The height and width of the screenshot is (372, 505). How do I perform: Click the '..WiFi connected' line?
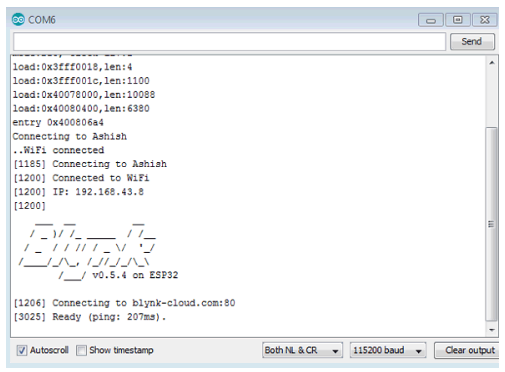[x=58, y=150]
